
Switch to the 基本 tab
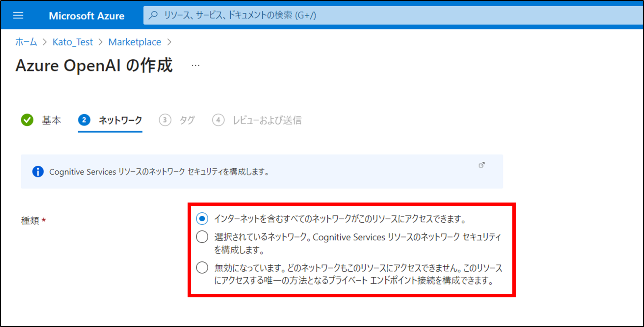51,120
